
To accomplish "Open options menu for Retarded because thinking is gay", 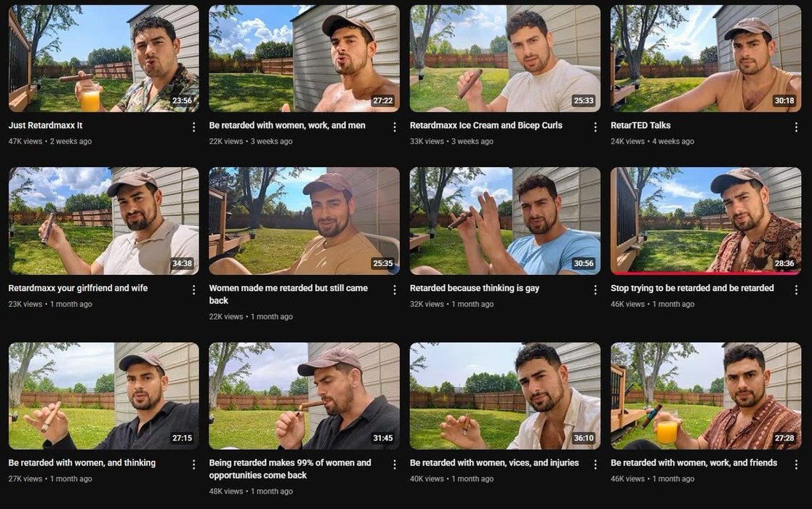I will click(595, 289).
